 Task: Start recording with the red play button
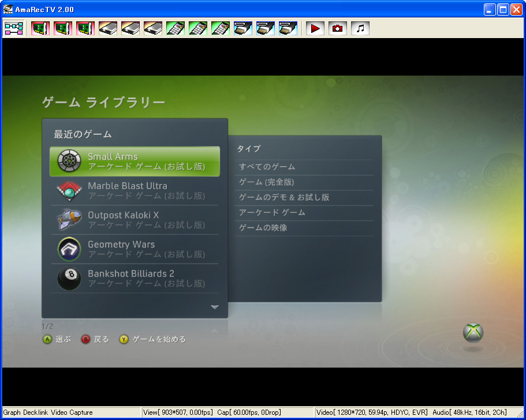[x=315, y=28]
